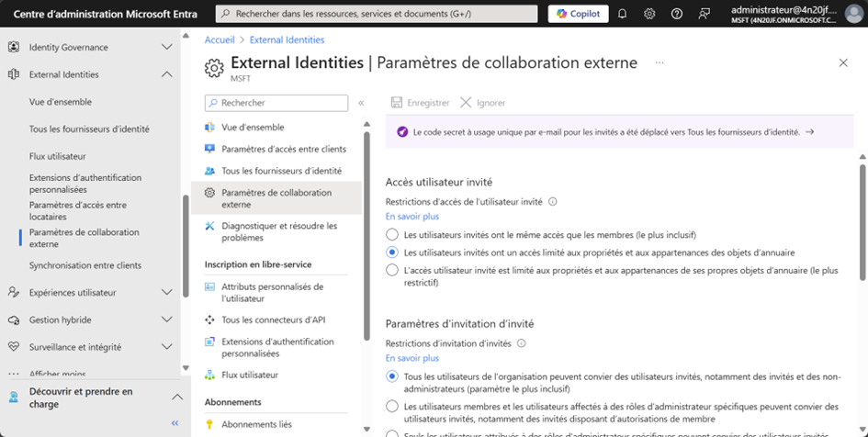Expand Identity Governance section
The height and width of the screenshot is (437, 868).
coord(166,47)
